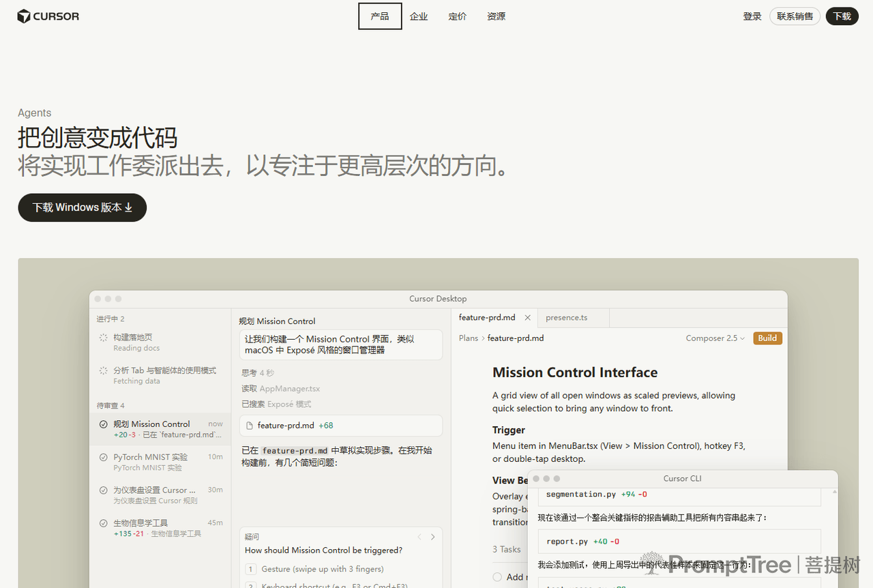Click the spinner icon beside 分析 Tab 与智能体的使用模式
The image size is (873, 588).
pyautogui.click(x=104, y=370)
